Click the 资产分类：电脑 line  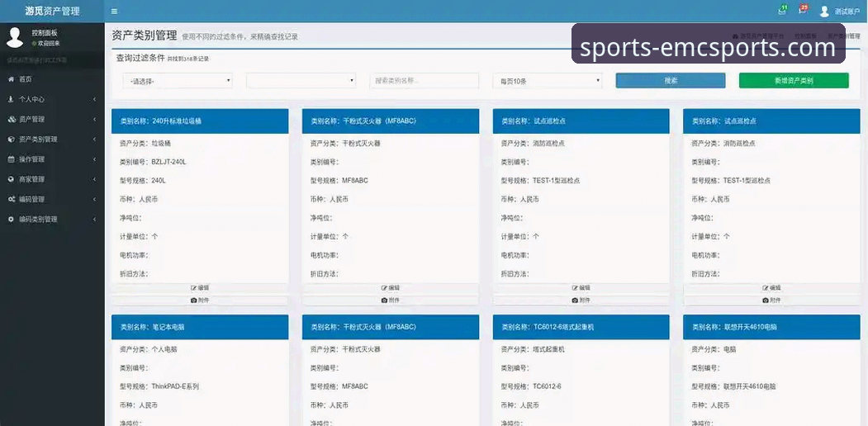[x=714, y=350]
